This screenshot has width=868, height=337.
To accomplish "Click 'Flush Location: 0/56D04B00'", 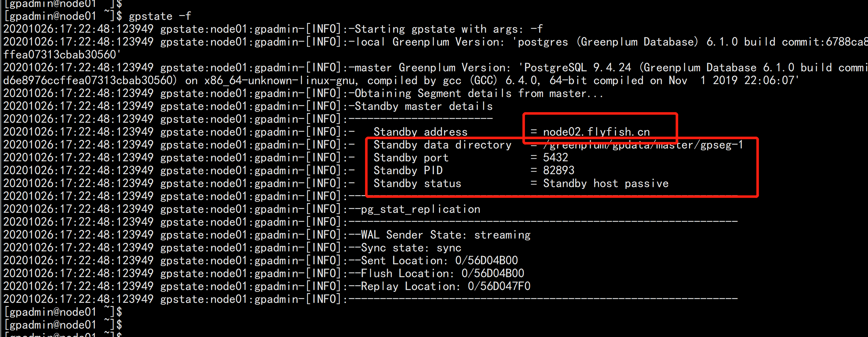I will 442,273.
